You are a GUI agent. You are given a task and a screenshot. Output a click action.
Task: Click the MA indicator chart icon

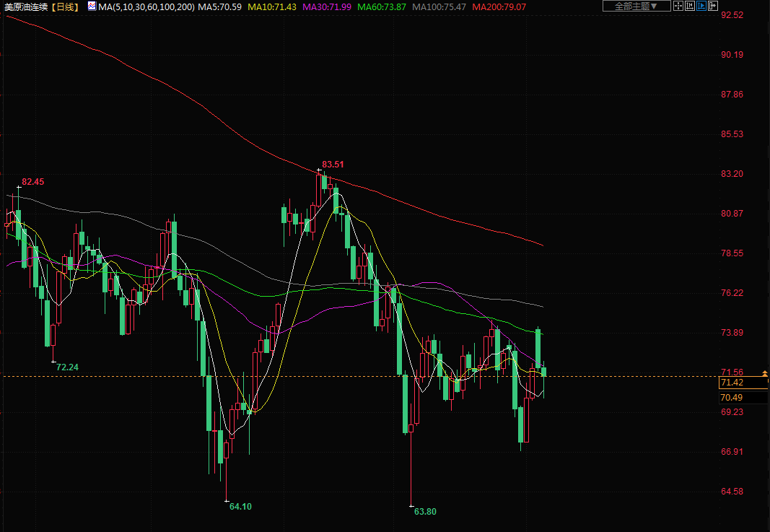tap(92, 6)
